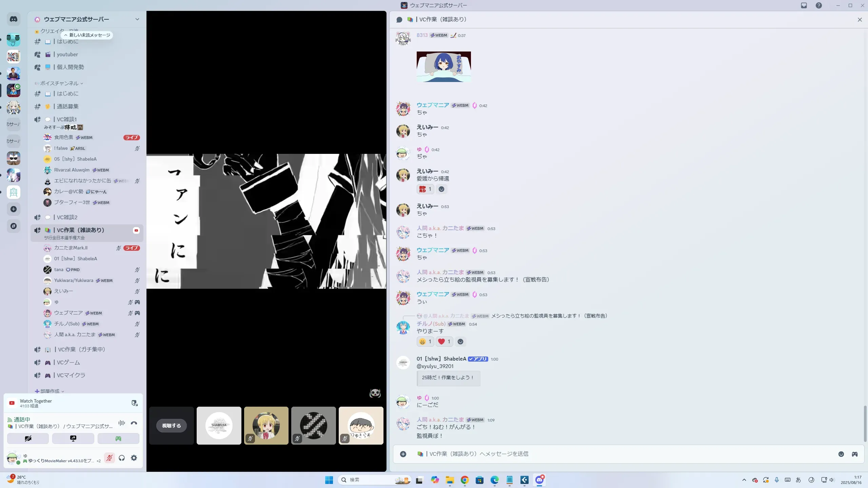Click the Discord home direct messages icon
This screenshot has height=488, width=868.
14,19
